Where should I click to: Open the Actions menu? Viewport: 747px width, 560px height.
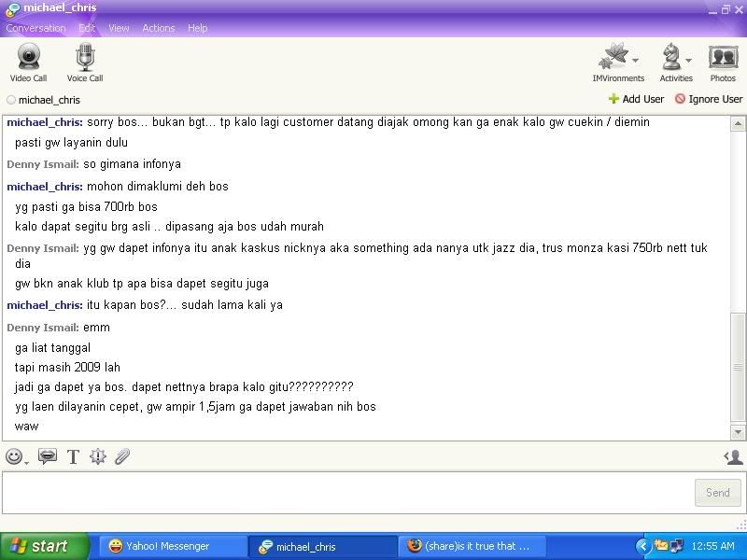pos(159,28)
